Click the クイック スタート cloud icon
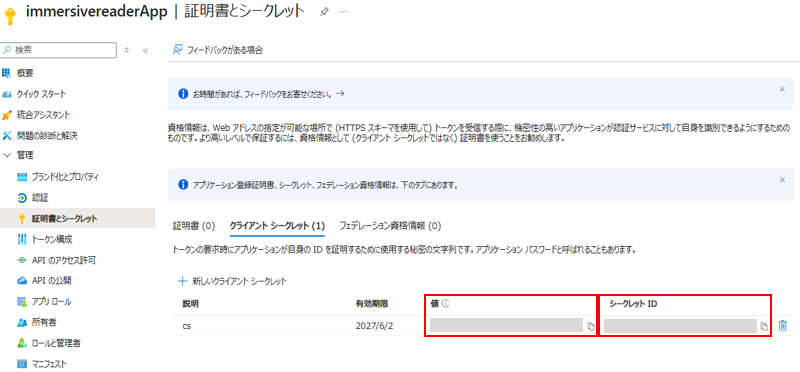The width and height of the screenshot is (800, 372). [6, 94]
